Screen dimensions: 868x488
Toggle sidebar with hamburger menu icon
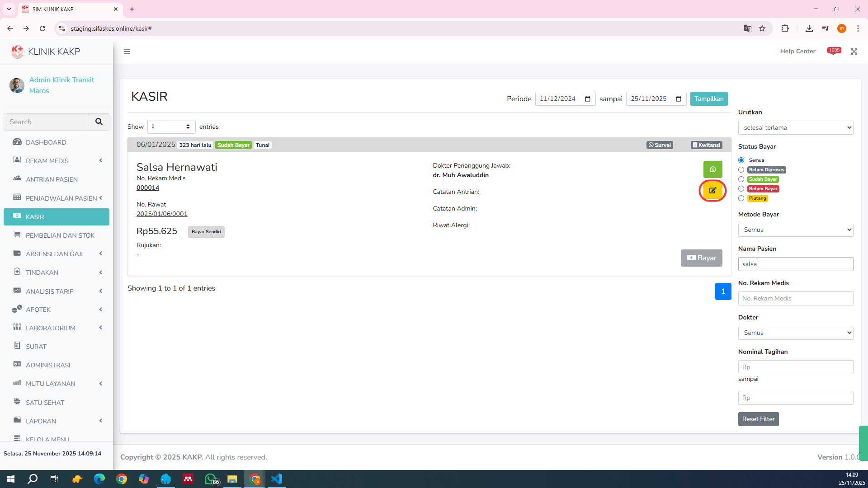pos(127,52)
